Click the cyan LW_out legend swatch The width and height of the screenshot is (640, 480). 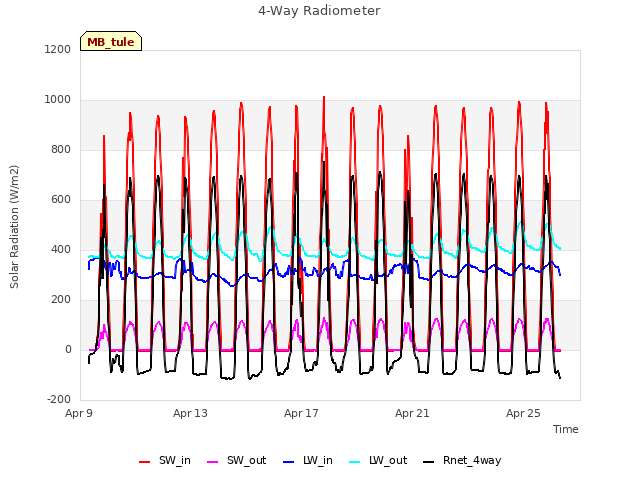coord(355,462)
